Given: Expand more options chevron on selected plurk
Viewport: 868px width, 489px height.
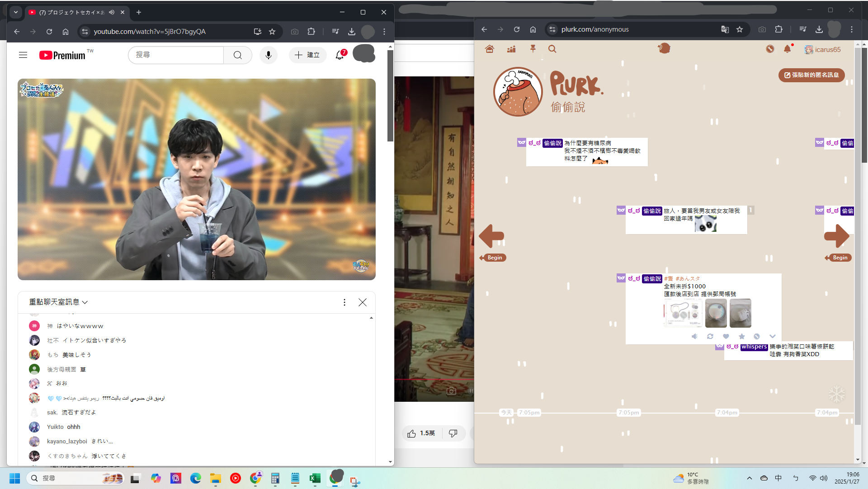Looking at the screenshot, I should pyautogui.click(x=773, y=336).
